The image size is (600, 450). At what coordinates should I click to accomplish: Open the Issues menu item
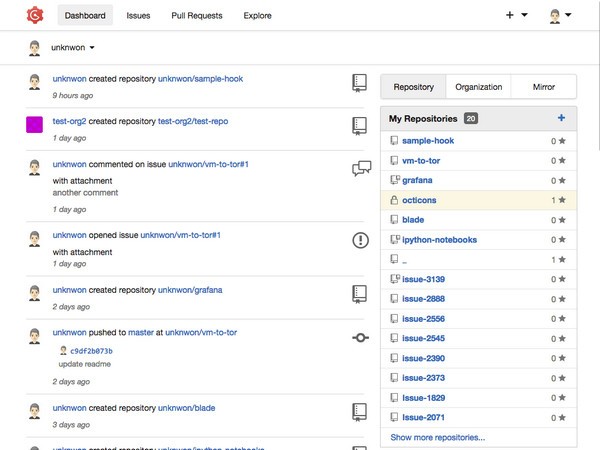[x=139, y=16]
